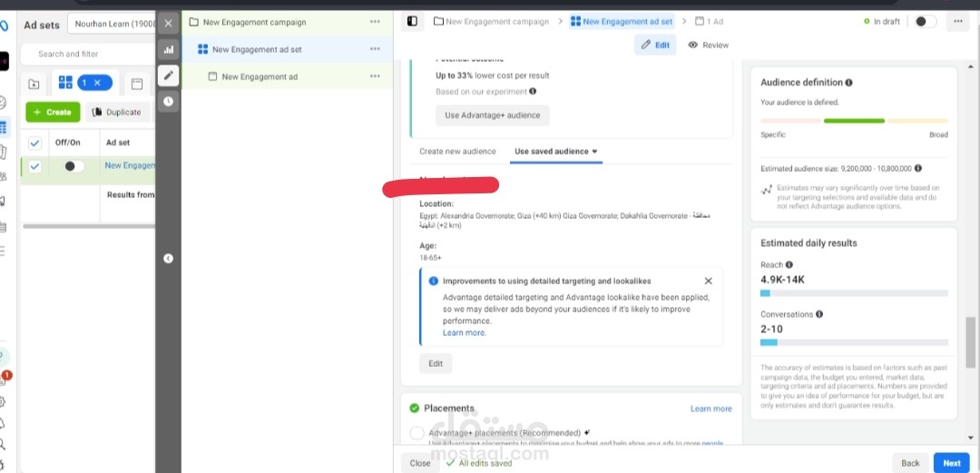Open the Nourhan Learn account selector
The width and height of the screenshot is (980, 473).
(x=112, y=25)
